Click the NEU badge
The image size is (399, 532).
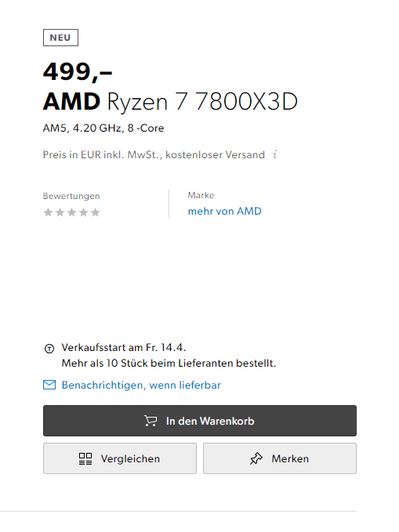60,38
